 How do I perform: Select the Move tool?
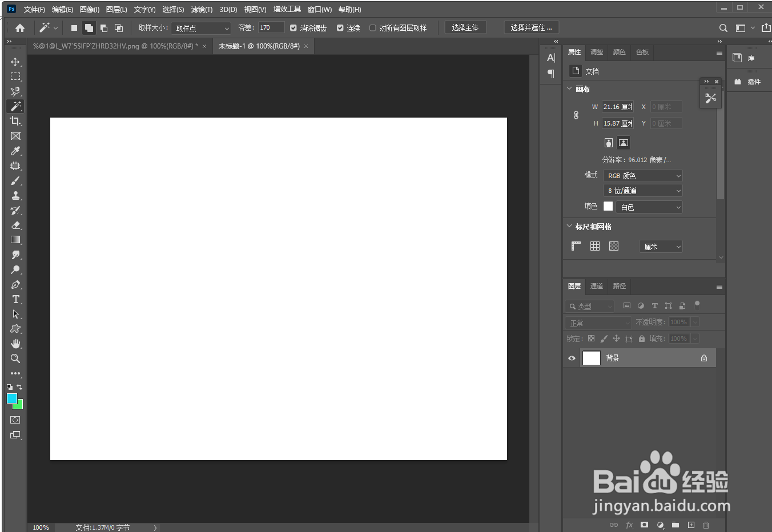click(x=15, y=62)
